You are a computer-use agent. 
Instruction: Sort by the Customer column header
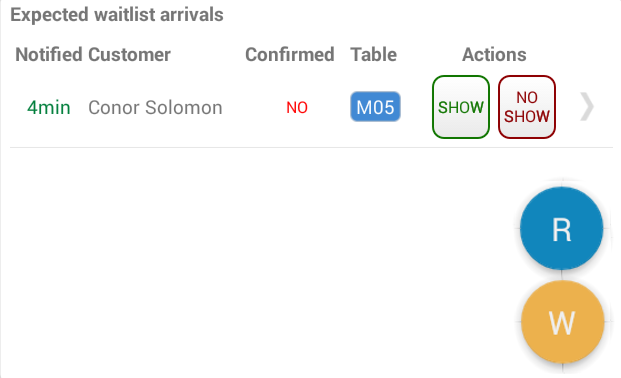click(129, 54)
